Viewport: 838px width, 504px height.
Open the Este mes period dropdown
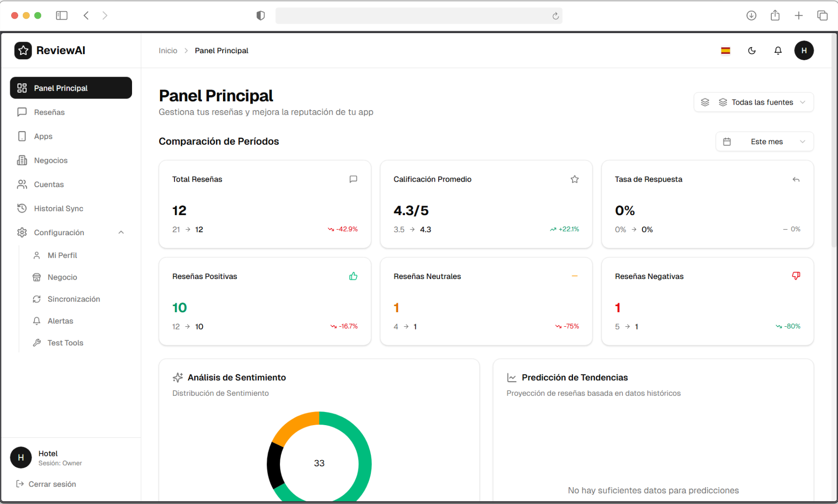pos(764,141)
